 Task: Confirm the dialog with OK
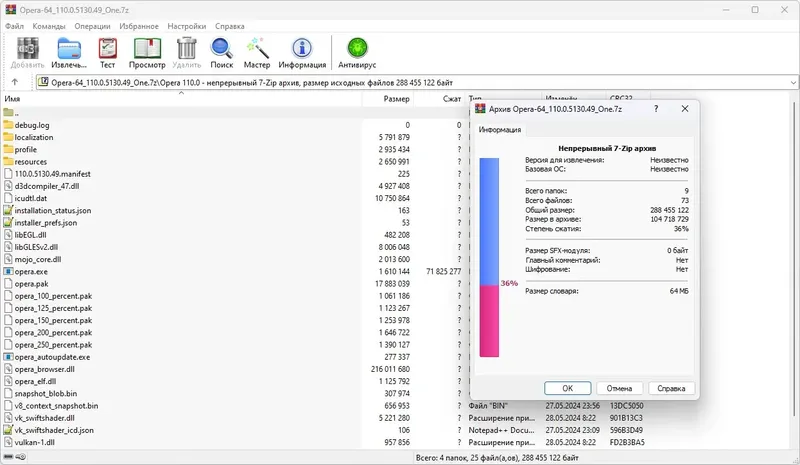[x=567, y=388]
